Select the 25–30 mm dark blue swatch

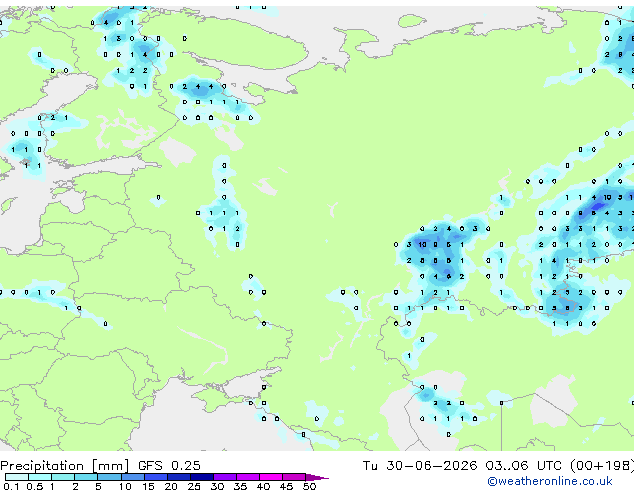click(x=202, y=477)
